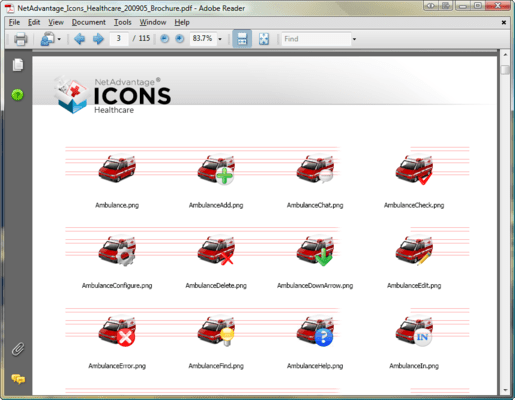The height and width of the screenshot is (400, 515).
Task: Open the zoom level dropdown arrow
Action: [x=220, y=39]
